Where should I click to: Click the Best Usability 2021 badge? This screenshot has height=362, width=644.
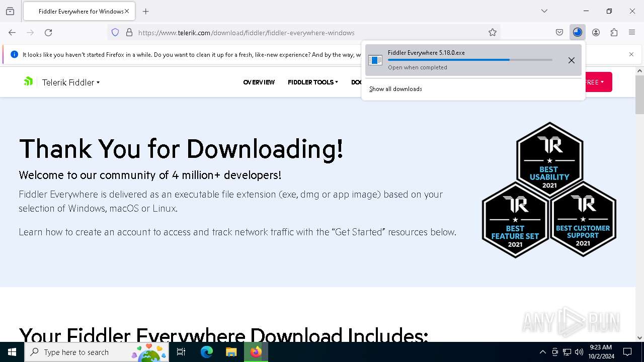coord(549,159)
